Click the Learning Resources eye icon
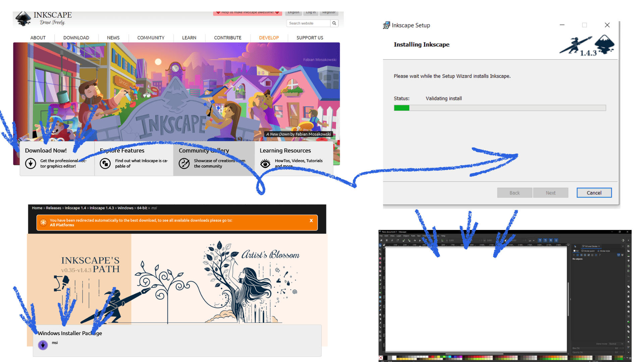Image resolution: width=644 pixels, height=362 pixels. coord(265,163)
